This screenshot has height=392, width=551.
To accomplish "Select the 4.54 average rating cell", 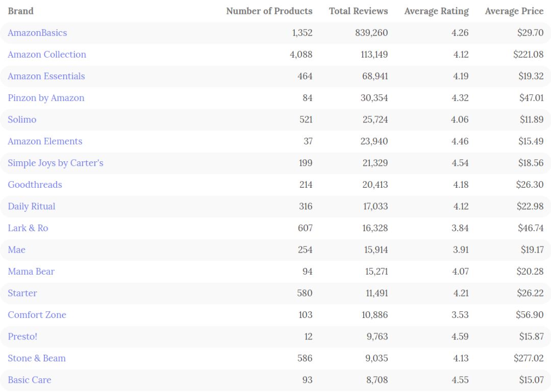I will click(x=460, y=163).
